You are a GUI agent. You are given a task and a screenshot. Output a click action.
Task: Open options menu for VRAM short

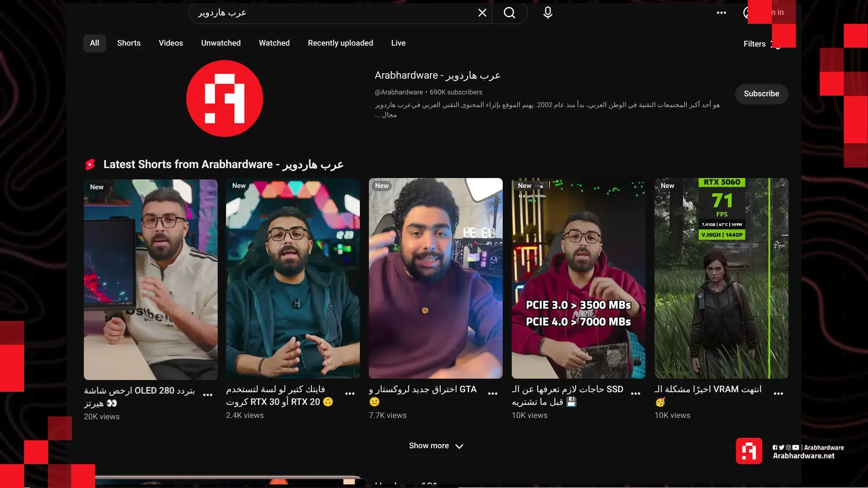point(778,394)
